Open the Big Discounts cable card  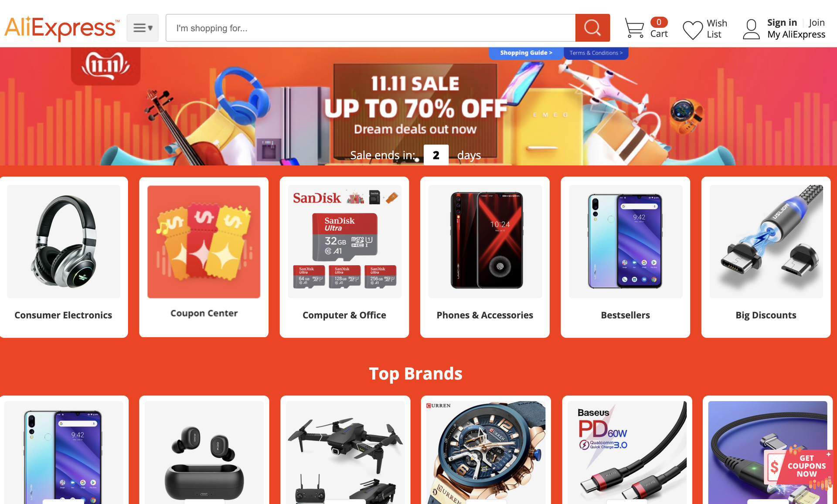[x=766, y=257]
